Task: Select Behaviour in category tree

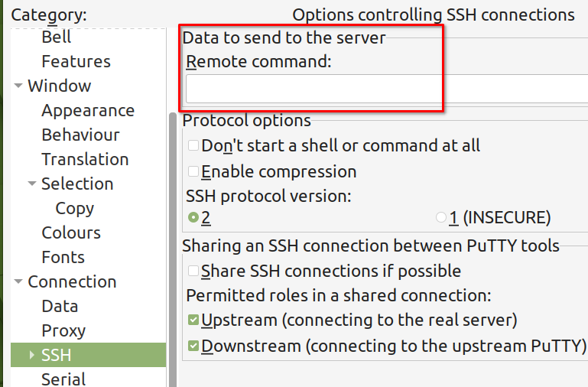Action: 80,135
